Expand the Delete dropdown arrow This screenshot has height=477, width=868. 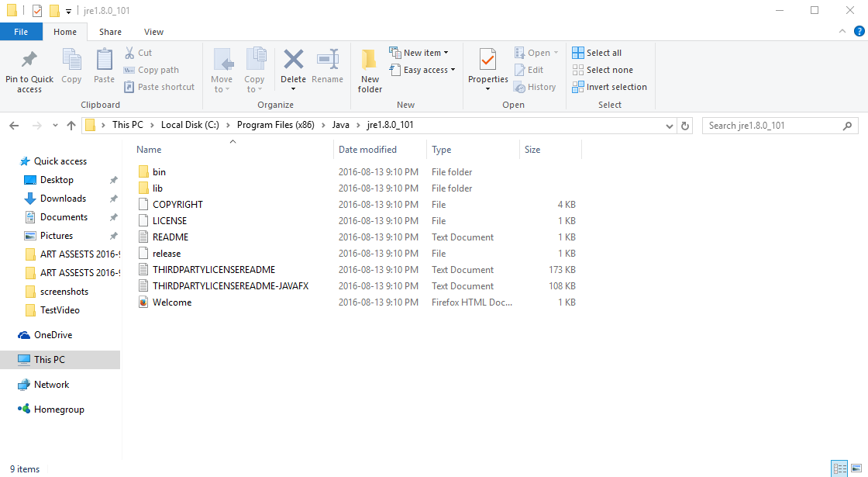pos(294,89)
